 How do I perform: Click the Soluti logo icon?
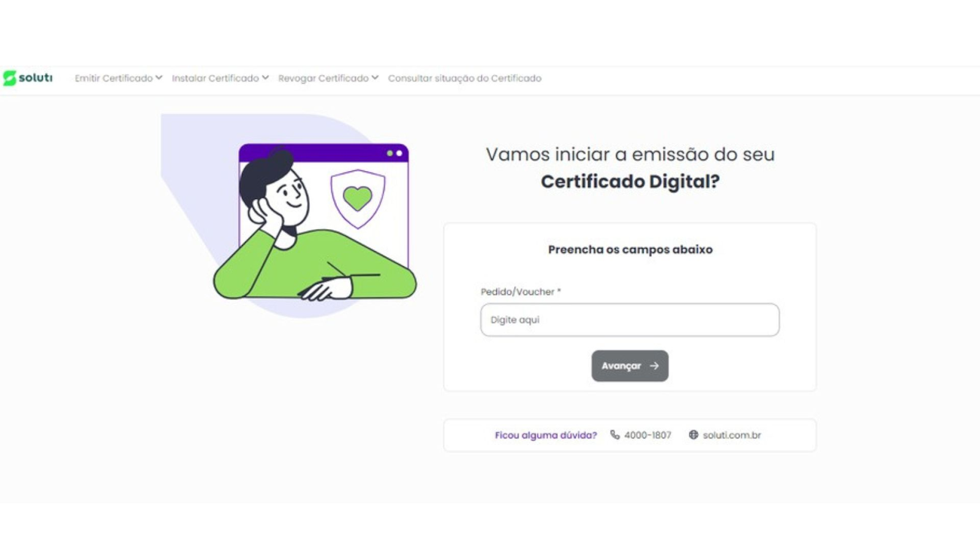point(9,78)
